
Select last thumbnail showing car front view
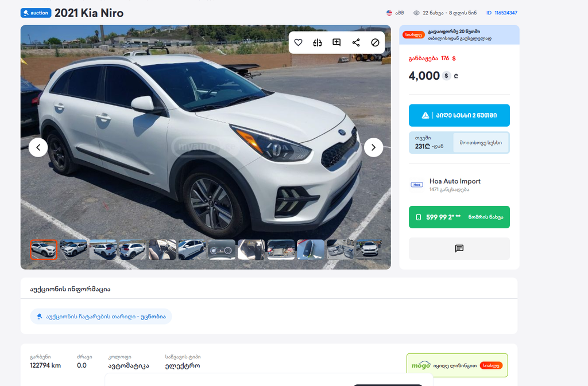pos(369,249)
